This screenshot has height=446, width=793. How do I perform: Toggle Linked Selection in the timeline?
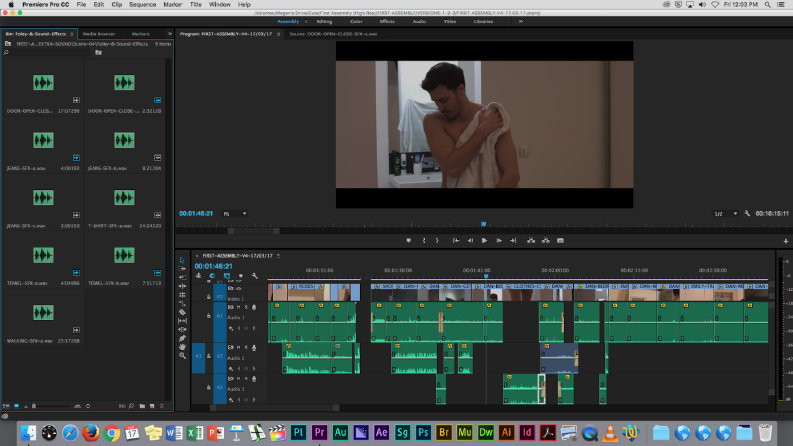click(x=227, y=276)
